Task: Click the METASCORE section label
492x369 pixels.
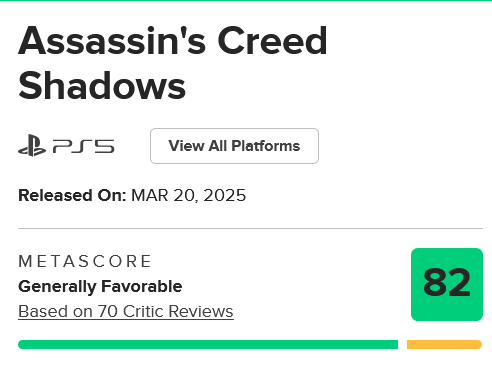Action: click(85, 261)
